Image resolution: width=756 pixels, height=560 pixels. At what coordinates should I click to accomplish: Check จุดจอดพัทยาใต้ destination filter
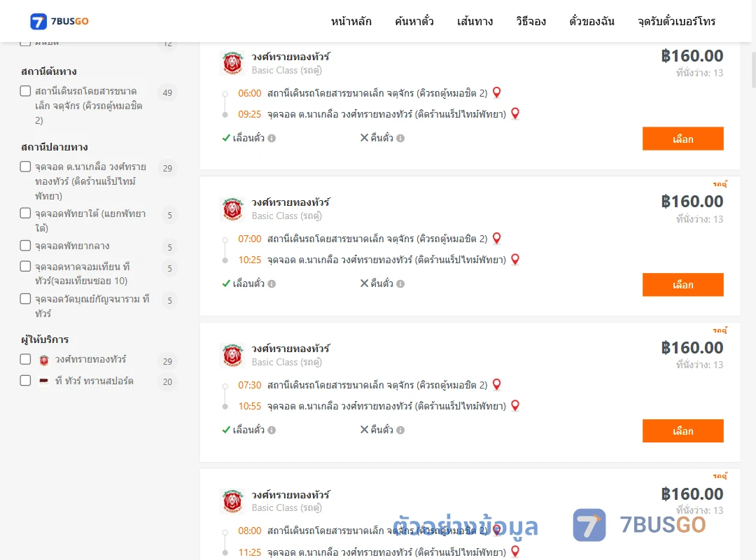26,213
